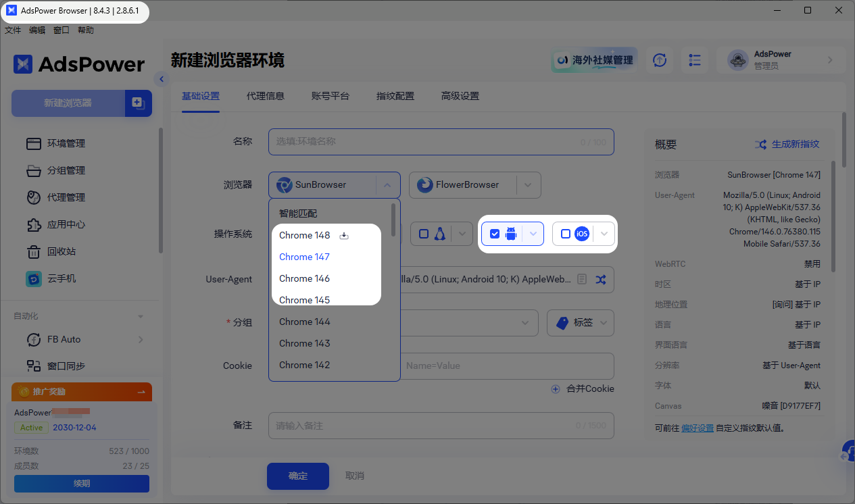855x504 pixels.
Task: Click the refresh/update icon in the header
Action: (660, 60)
